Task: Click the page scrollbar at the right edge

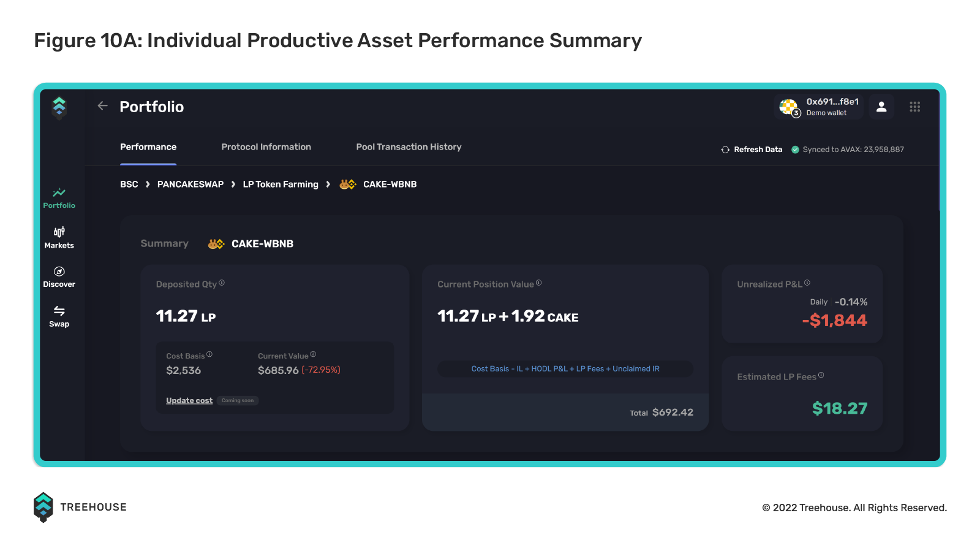Action: point(939,153)
